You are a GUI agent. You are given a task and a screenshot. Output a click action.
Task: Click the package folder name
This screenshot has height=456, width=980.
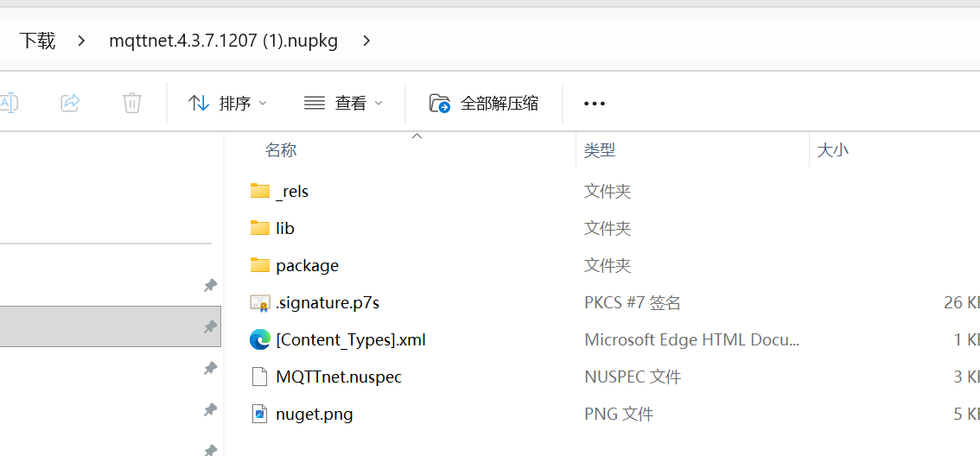click(308, 266)
